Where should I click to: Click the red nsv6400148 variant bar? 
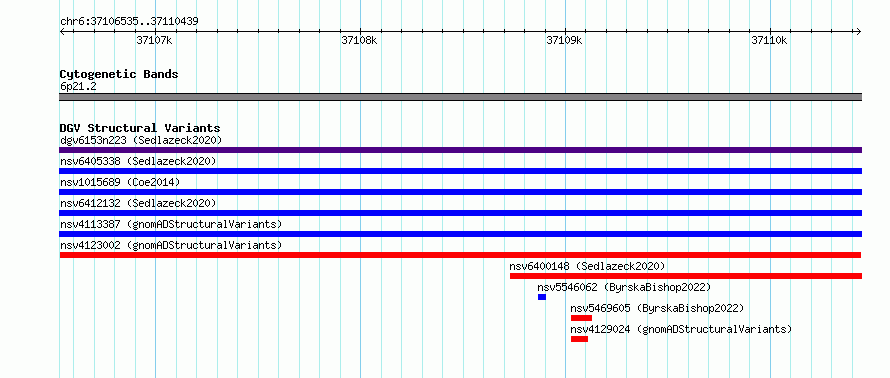(686, 276)
